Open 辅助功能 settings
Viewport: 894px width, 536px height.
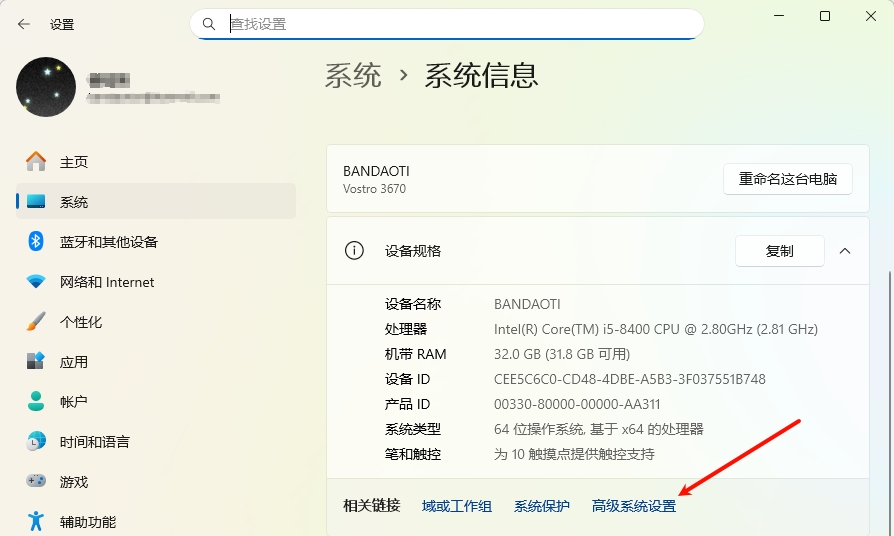pyautogui.click(x=156, y=522)
